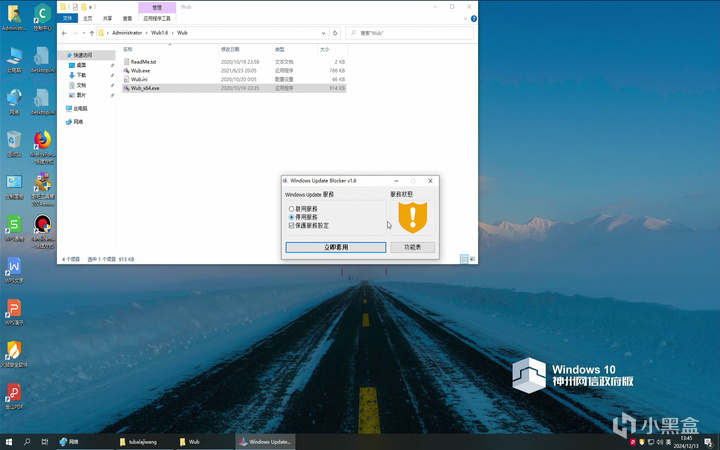Click the quick access new folder icon
This screenshot has height=450, width=720.
point(84,7)
